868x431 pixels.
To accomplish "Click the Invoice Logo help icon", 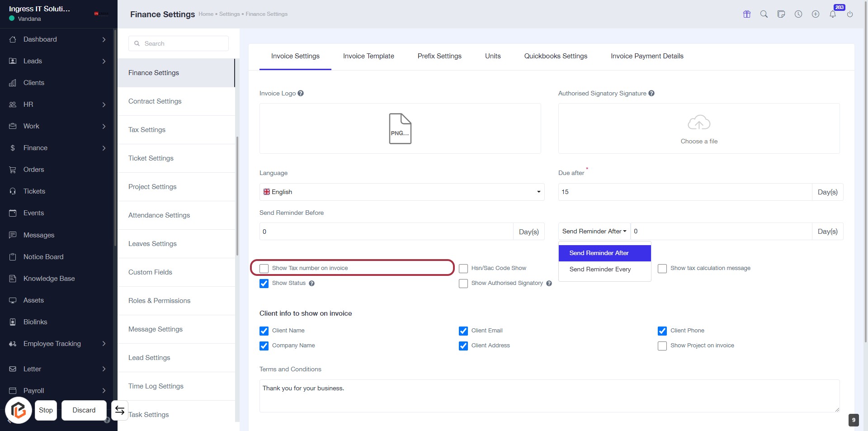I will (301, 93).
